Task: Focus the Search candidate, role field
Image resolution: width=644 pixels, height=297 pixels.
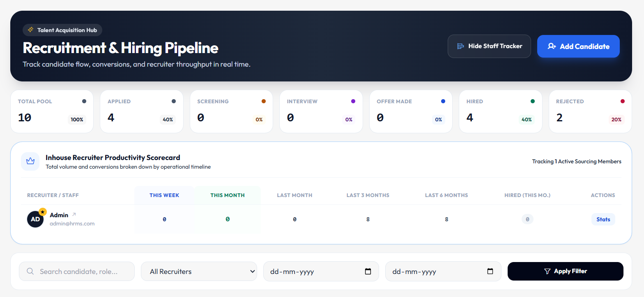Action: pyautogui.click(x=77, y=271)
